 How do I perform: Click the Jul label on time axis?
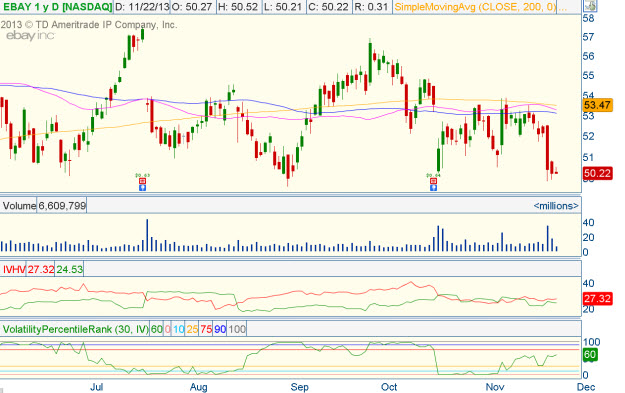[x=97, y=387]
